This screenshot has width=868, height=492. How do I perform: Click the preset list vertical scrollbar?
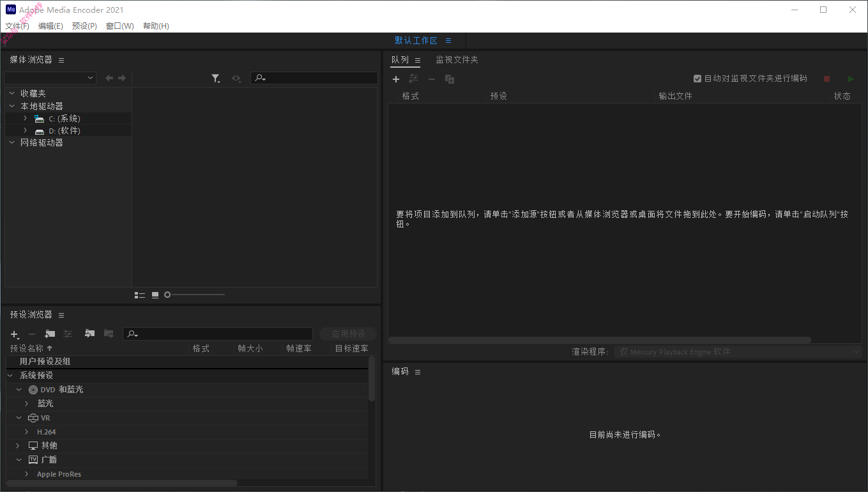[372, 379]
